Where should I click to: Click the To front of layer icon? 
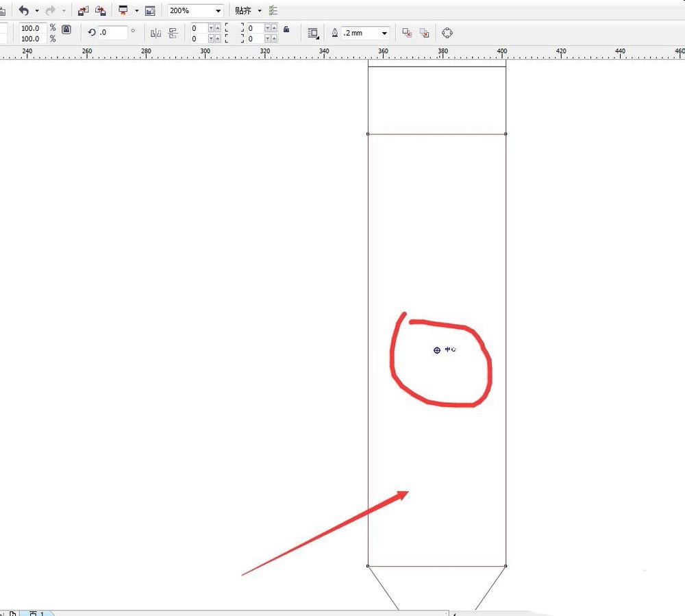point(407,33)
